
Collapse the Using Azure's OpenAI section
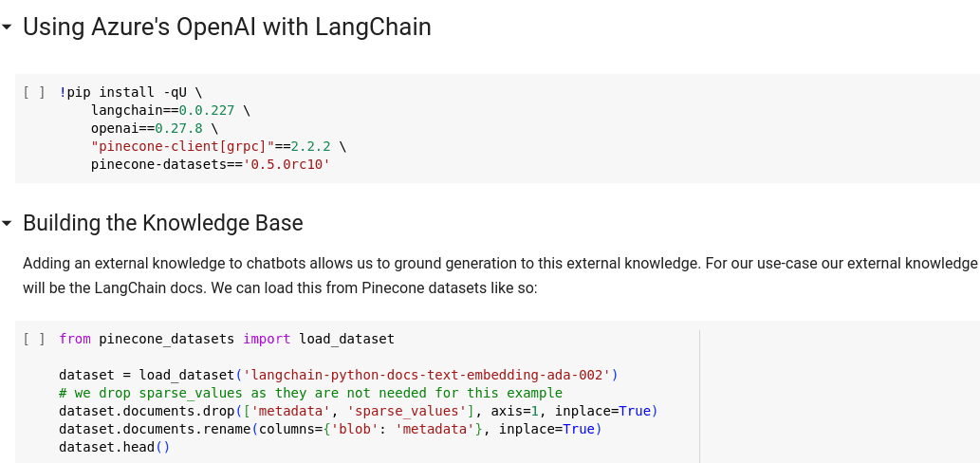click(8, 28)
